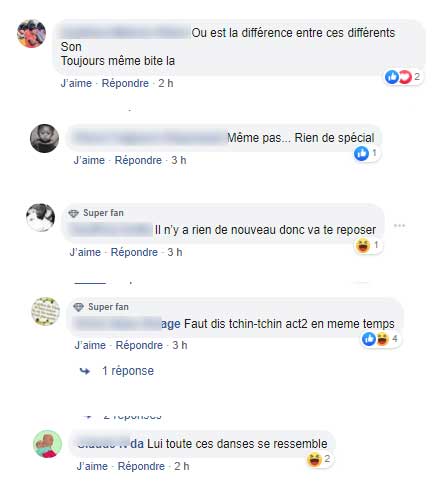Open reactions on the 'Toujours même bite la' comment

403,77
